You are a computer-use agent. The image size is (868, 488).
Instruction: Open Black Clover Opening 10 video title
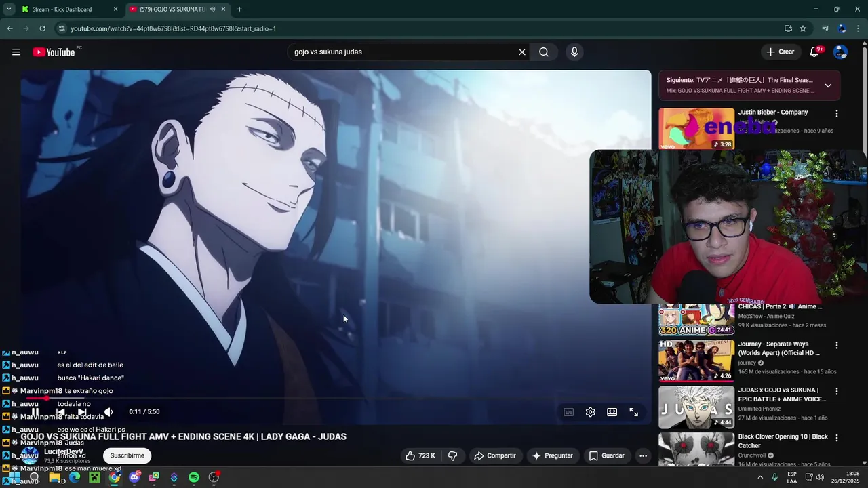click(783, 441)
